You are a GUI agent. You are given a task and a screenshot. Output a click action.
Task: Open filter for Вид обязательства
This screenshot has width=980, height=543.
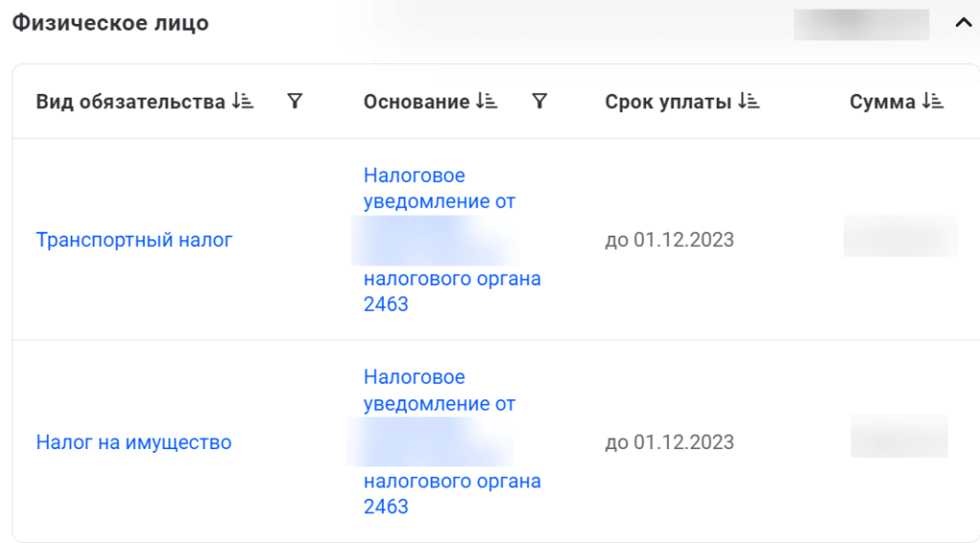tap(295, 102)
